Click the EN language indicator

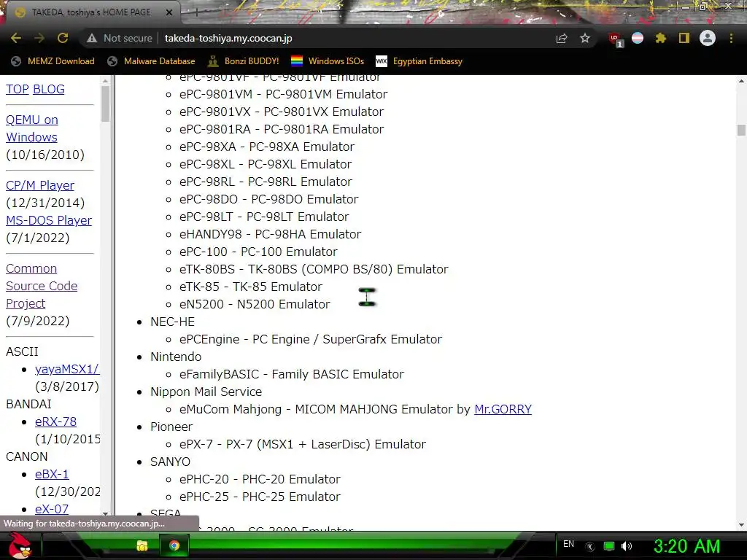point(568,544)
